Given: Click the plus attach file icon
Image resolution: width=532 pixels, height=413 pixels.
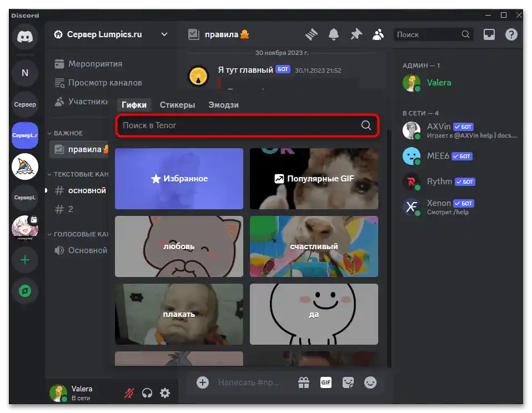Looking at the screenshot, I should pyautogui.click(x=203, y=382).
